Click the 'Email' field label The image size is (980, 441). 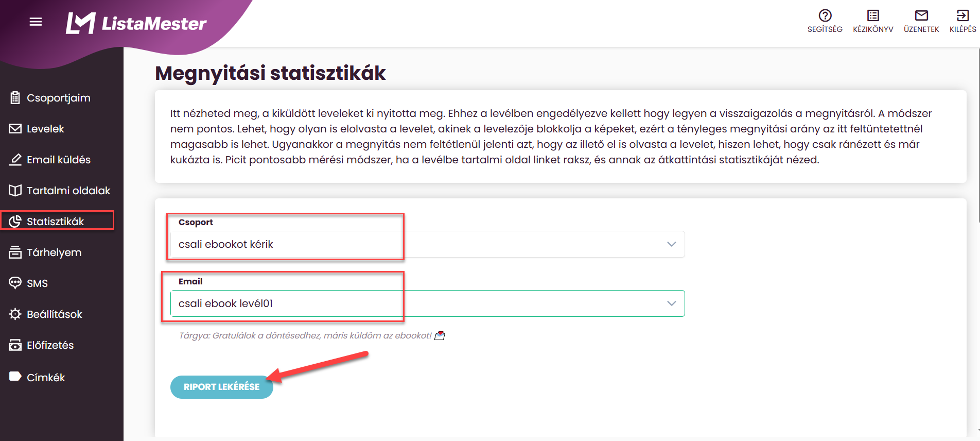click(x=190, y=281)
